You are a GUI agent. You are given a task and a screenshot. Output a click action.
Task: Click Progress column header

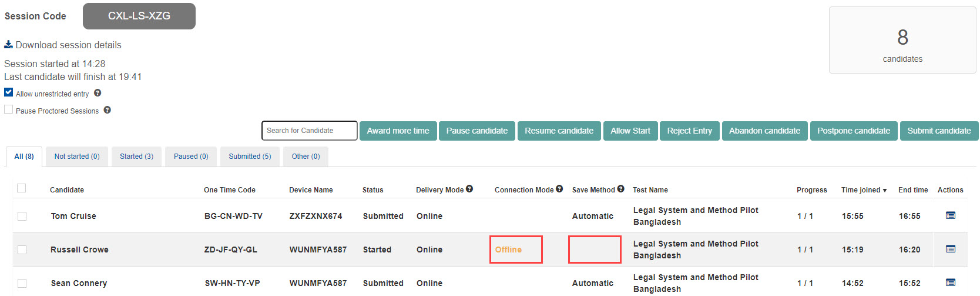pyautogui.click(x=811, y=190)
